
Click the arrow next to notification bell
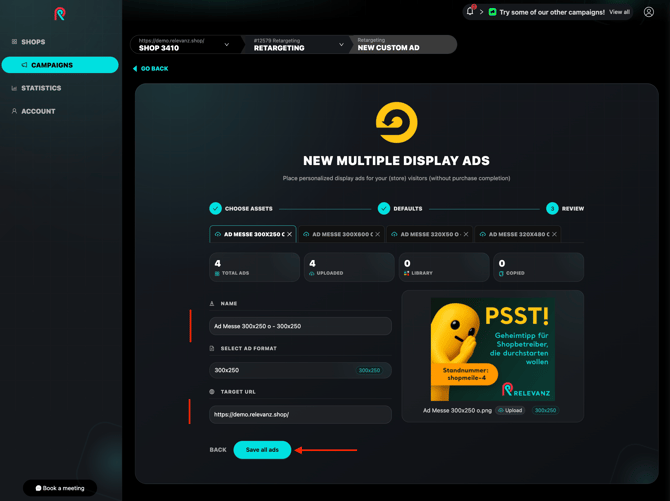coord(481,12)
